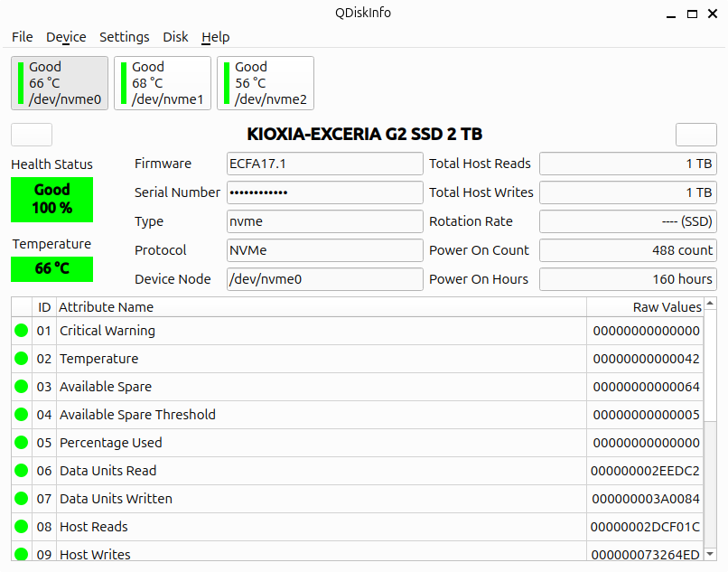The height and width of the screenshot is (572, 728).
Task: Close the QDiskInfo window
Action: [x=713, y=14]
